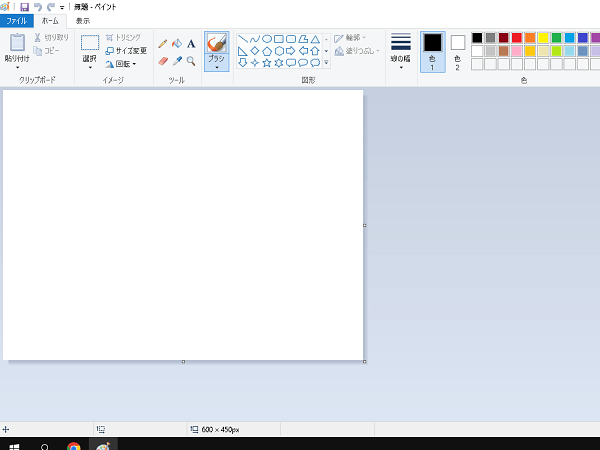
Task: Click the canvas right-edge resize handle
Action: pos(365,225)
